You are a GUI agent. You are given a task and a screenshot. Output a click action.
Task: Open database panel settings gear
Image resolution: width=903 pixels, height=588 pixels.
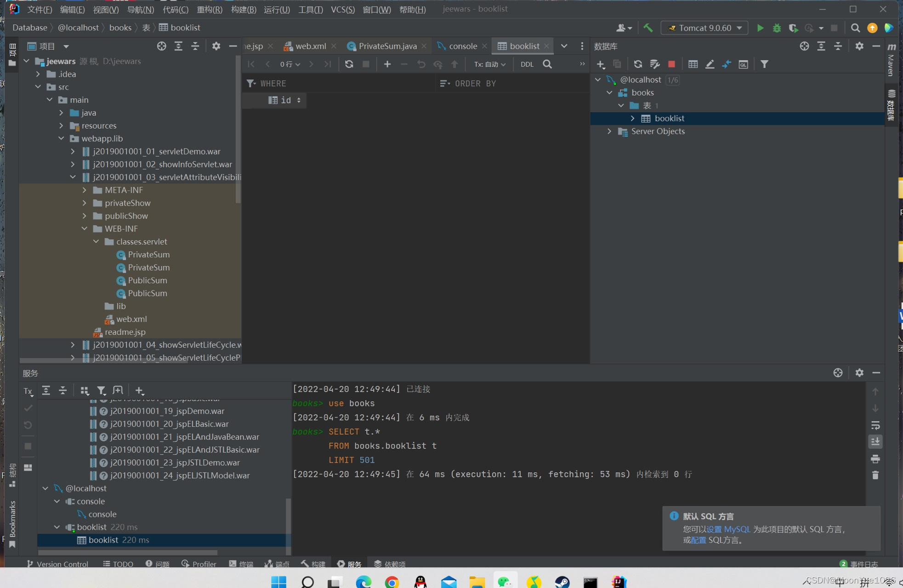click(859, 46)
